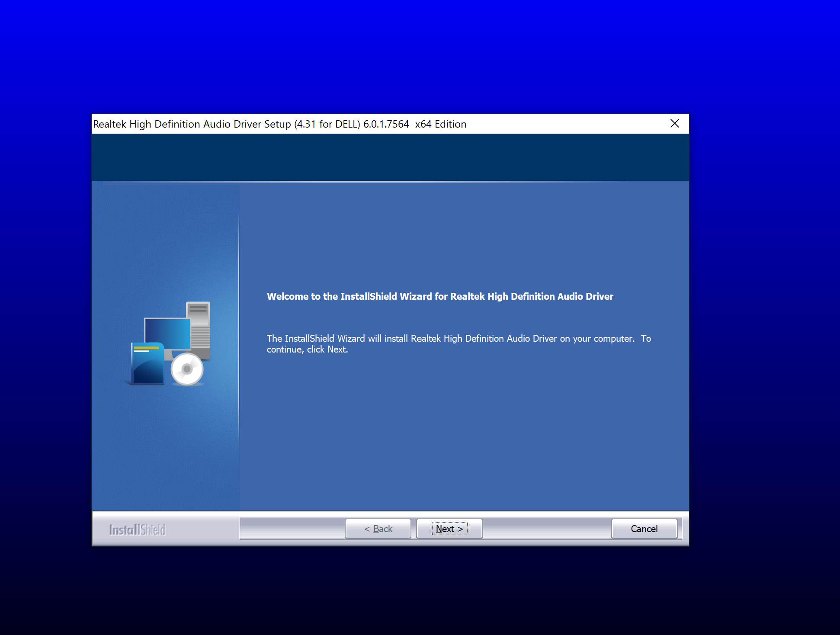Close the Realtek Setup window
The image size is (840, 635).
[674, 124]
